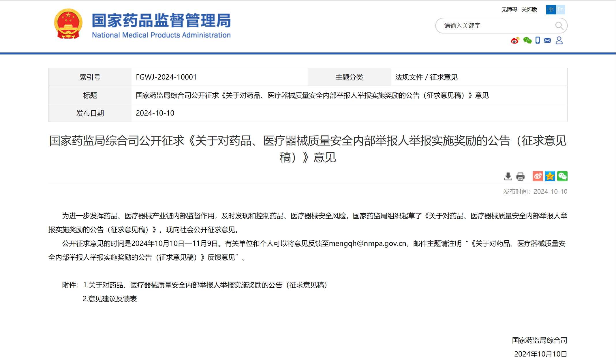
Task: Open attachment 1 announcement draft link
Action: click(205, 285)
